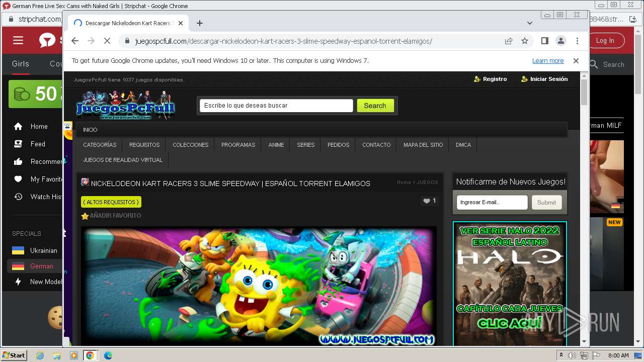Click JUEGOS breadcrumb link
Viewport: 644px width, 362px height.
point(427,183)
